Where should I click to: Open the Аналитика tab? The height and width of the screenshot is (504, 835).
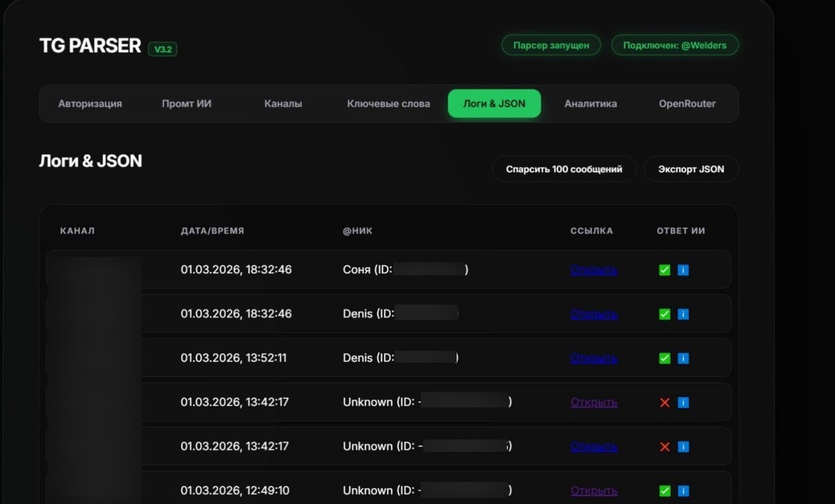[x=591, y=104]
